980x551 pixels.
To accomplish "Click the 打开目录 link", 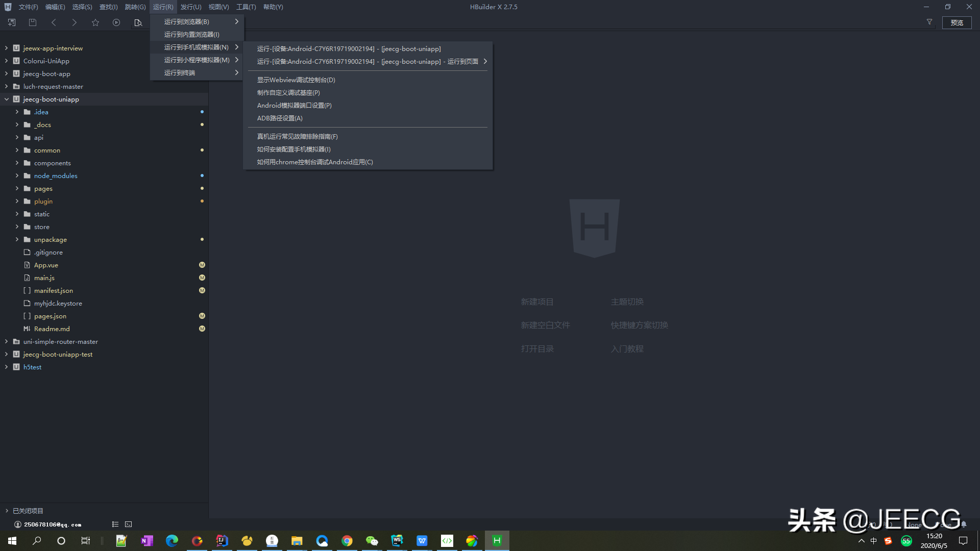I will pyautogui.click(x=537, y=348).
